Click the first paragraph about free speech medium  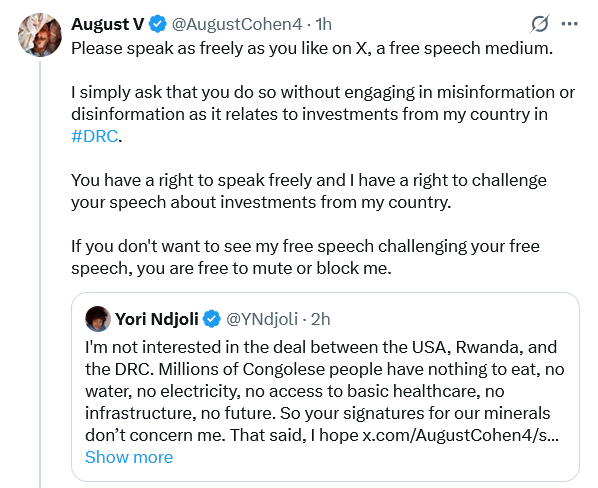[312, 48]
